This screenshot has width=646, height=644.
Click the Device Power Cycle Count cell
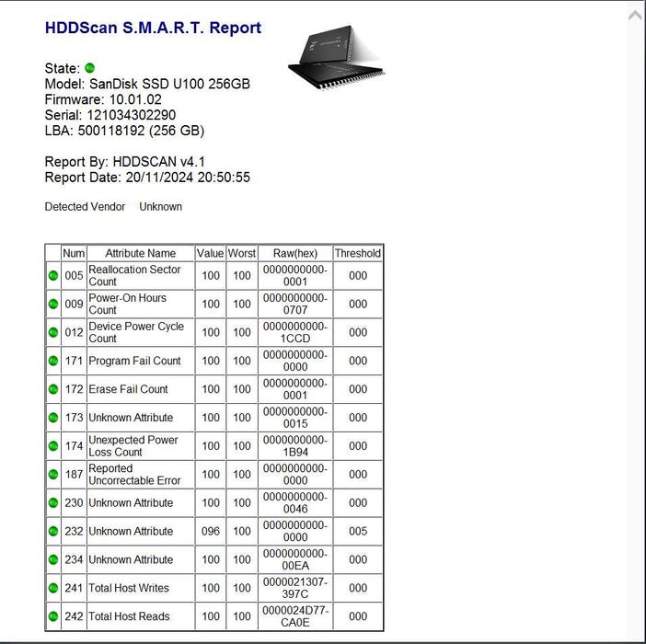[141, 332]
